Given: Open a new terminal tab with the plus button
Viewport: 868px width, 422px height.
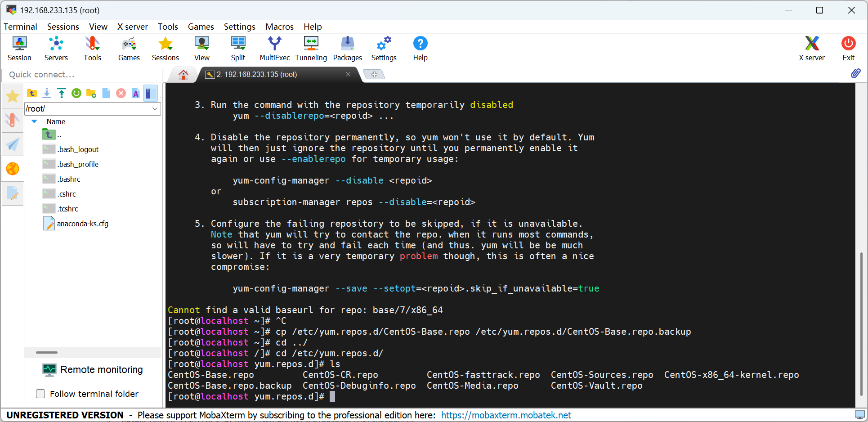Looking at the screenshot, I should point(374,74).
